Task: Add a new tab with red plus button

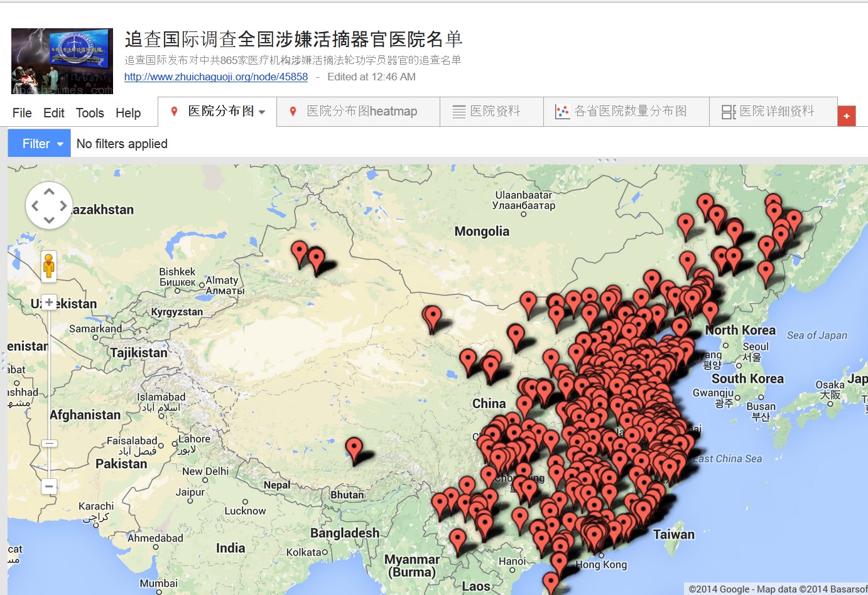Action: pyautogui.click(x=847, y=116)
